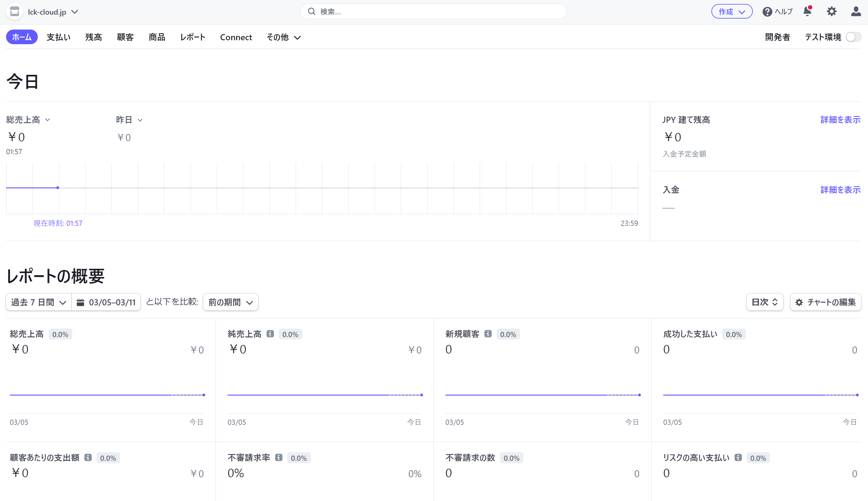Viewport: 868px width, 501px height.
Task: Open the 開発者 link
Action: click(777, 37)
